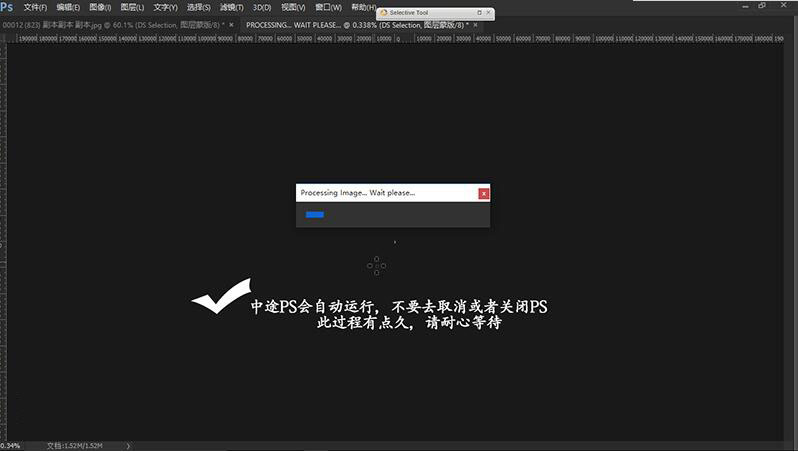Open the 图层(L) menu
The image size is (798, 452).
(132, 8)
